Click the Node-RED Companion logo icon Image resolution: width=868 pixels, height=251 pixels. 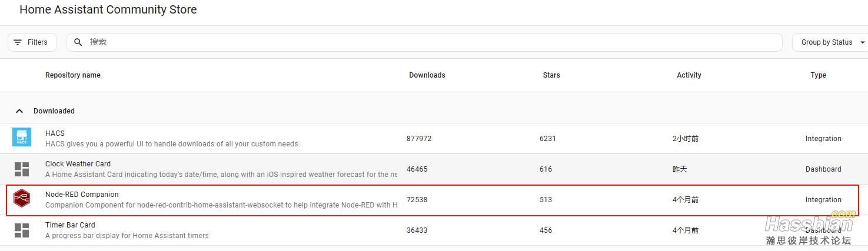click(x=22, y=199)
